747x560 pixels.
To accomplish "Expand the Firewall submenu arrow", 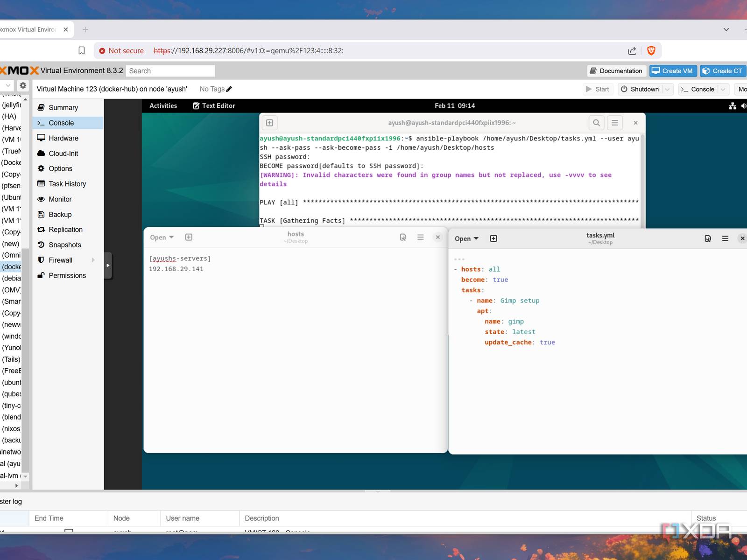I will coord(93,260).
